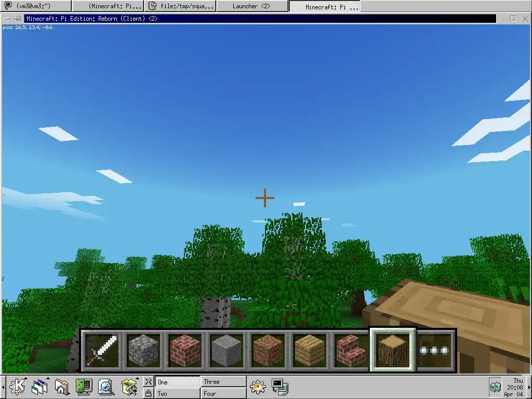Switch to virtual desktop One
The width and height of the screenshot is (532, 399).
[178, 382]
